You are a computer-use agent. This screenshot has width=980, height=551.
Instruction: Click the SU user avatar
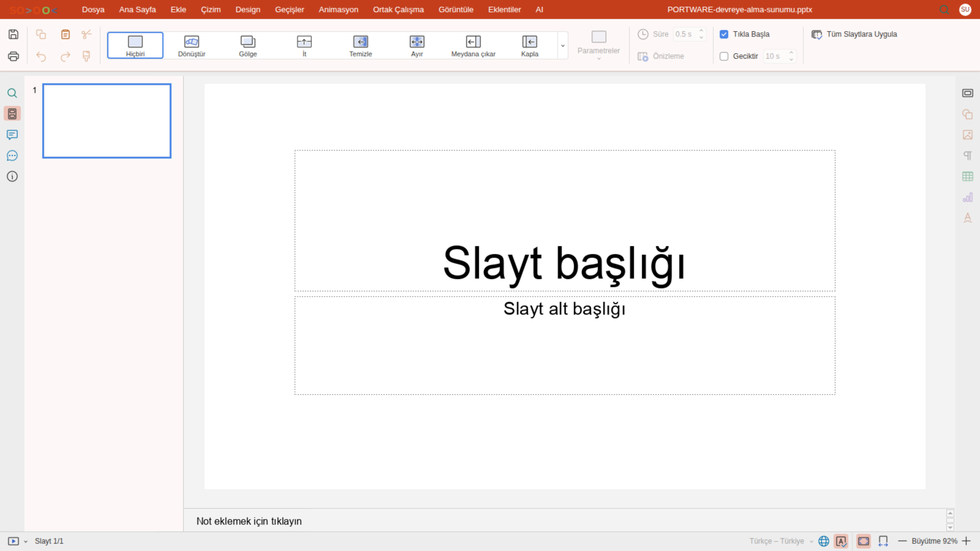965,9
